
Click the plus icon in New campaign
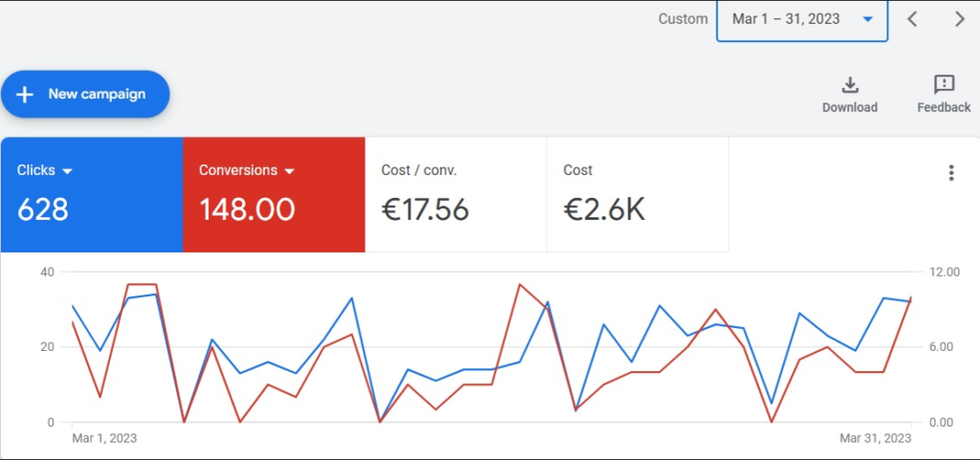pyautogui.click(x=26, y=95)
